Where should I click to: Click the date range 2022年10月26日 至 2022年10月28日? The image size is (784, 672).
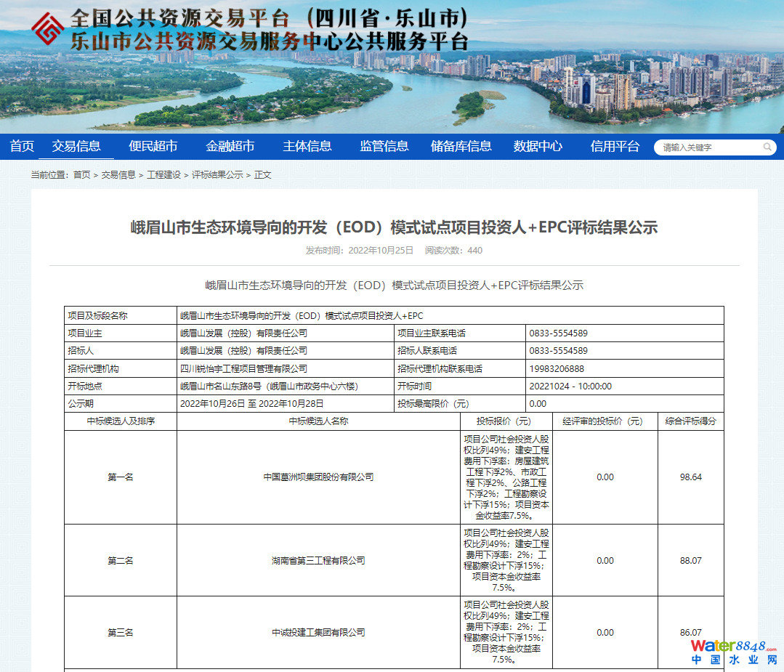(x=251, y=403)
